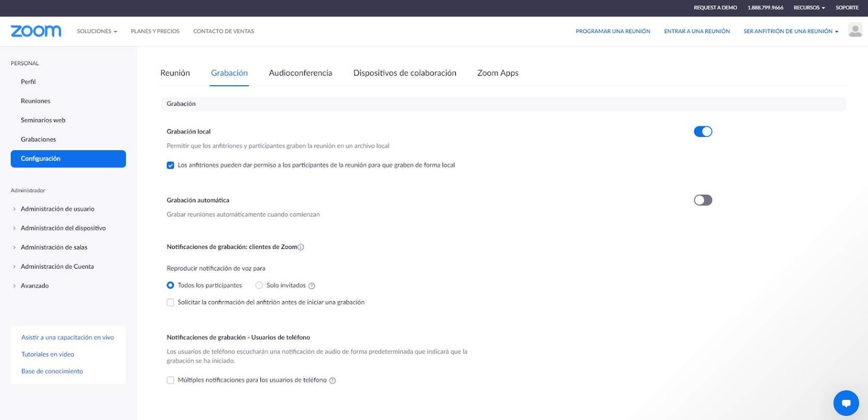The height and width of the screenshot is (420, 868).
Task: Click Programar una reunión
Action: pos(613,31)
